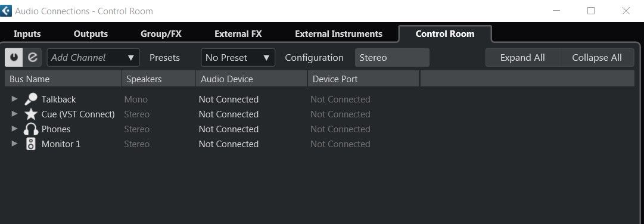Click the Cubase logo in title bar

point(6,11)
